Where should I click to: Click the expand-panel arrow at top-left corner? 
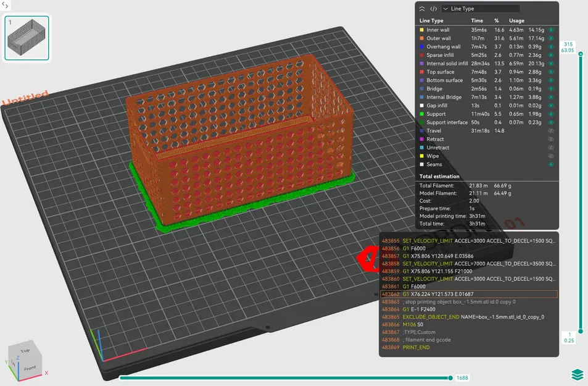coord(6,5)
